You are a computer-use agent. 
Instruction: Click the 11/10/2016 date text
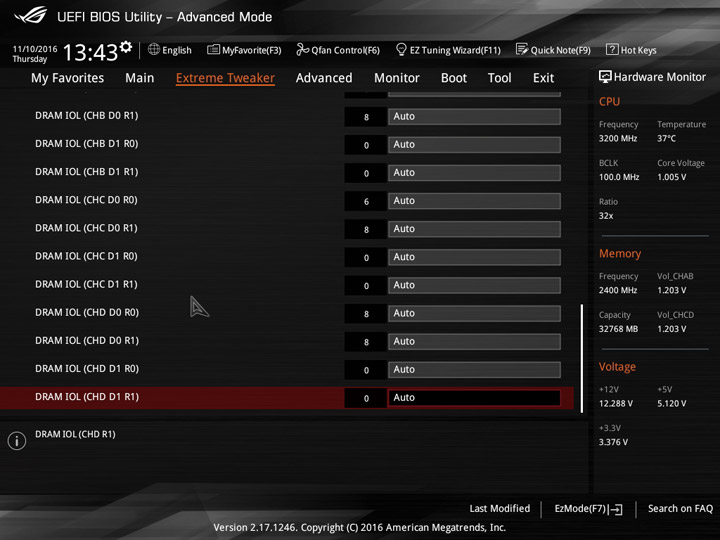click(x=35, y=49)
